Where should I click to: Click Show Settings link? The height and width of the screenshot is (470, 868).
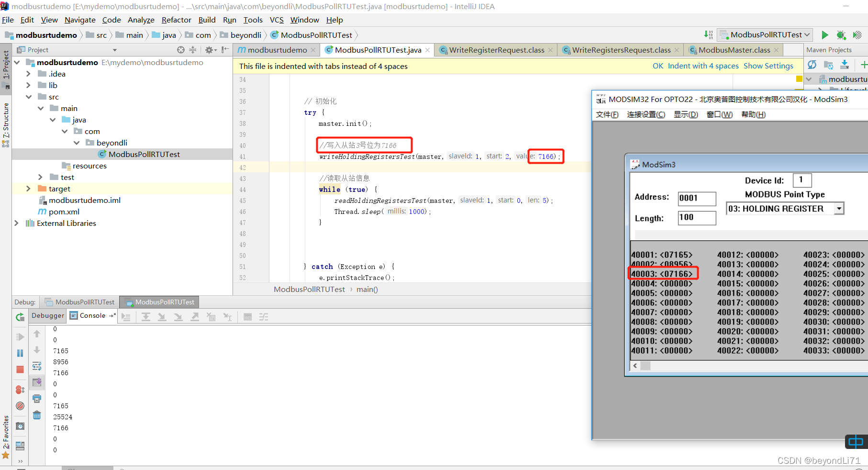(768, 66)
